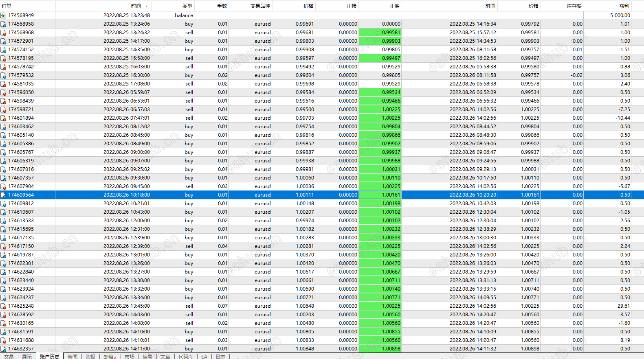Open the 市场 tab

click(x=130, y=357)
